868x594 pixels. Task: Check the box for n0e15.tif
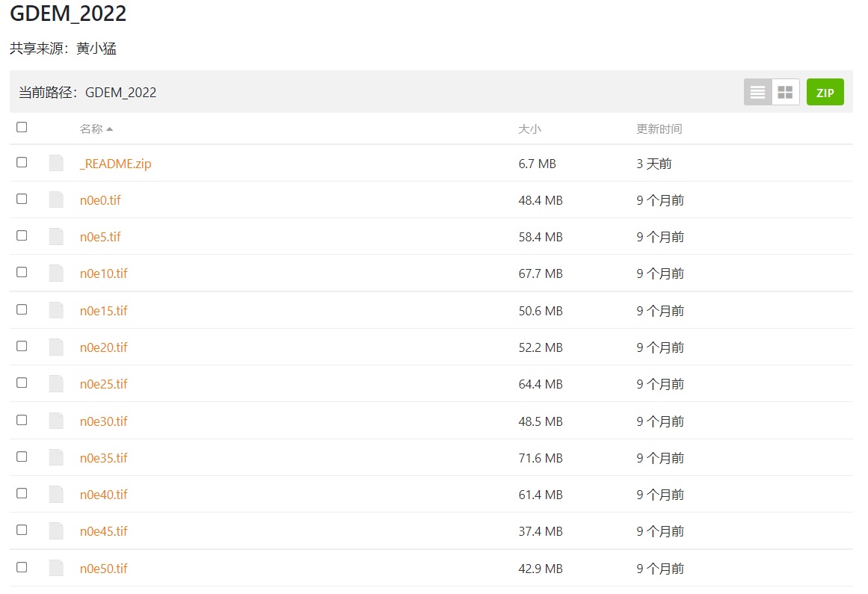[22, 309]
